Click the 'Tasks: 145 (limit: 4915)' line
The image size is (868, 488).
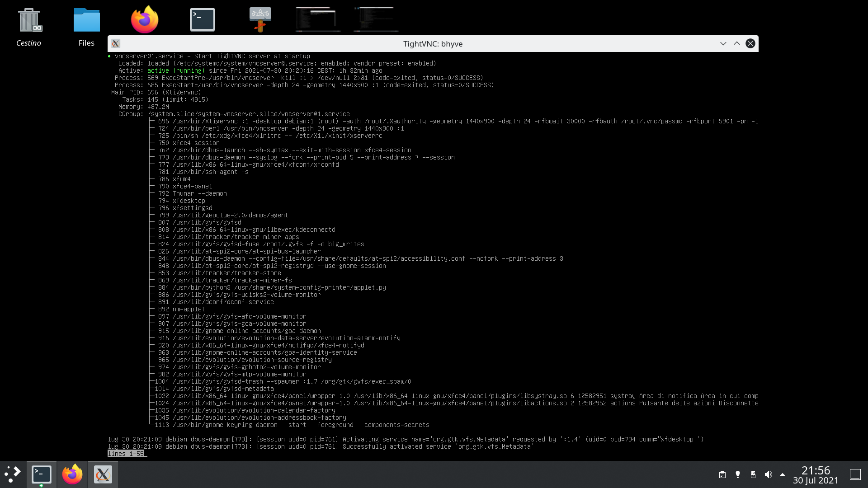[x=165, y=99]
